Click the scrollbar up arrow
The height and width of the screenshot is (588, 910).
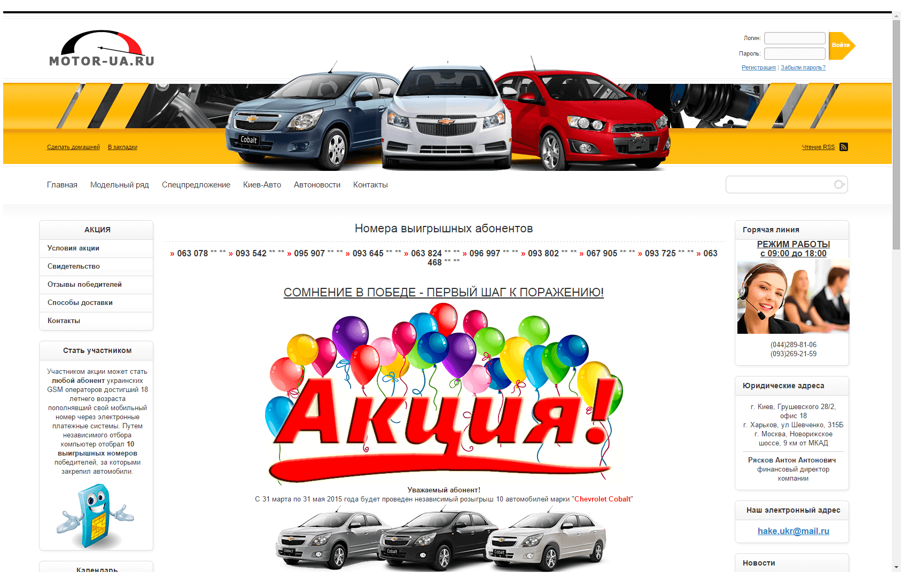coord(896,15)
